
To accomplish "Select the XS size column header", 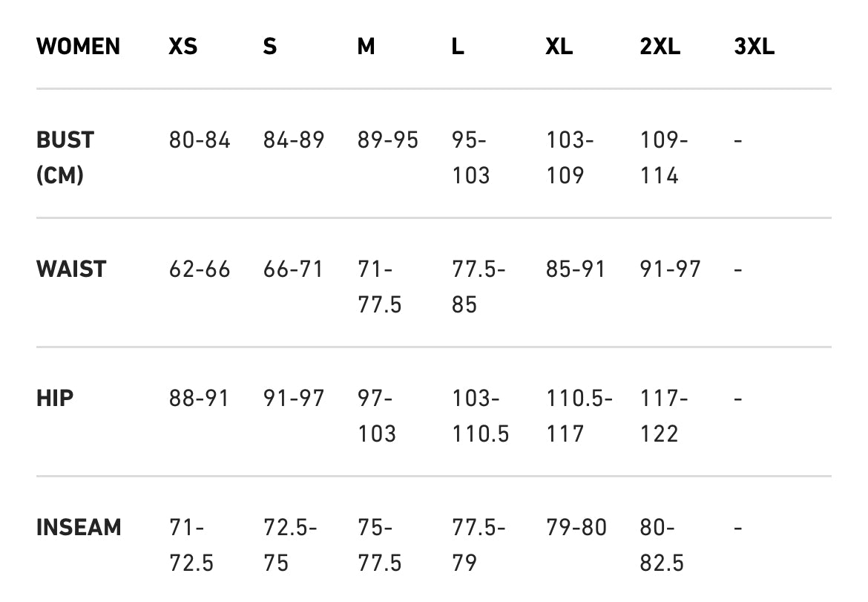I will point(183,47).
